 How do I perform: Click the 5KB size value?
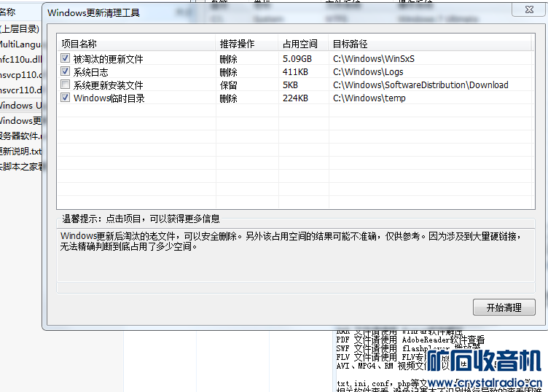(291, 85)
